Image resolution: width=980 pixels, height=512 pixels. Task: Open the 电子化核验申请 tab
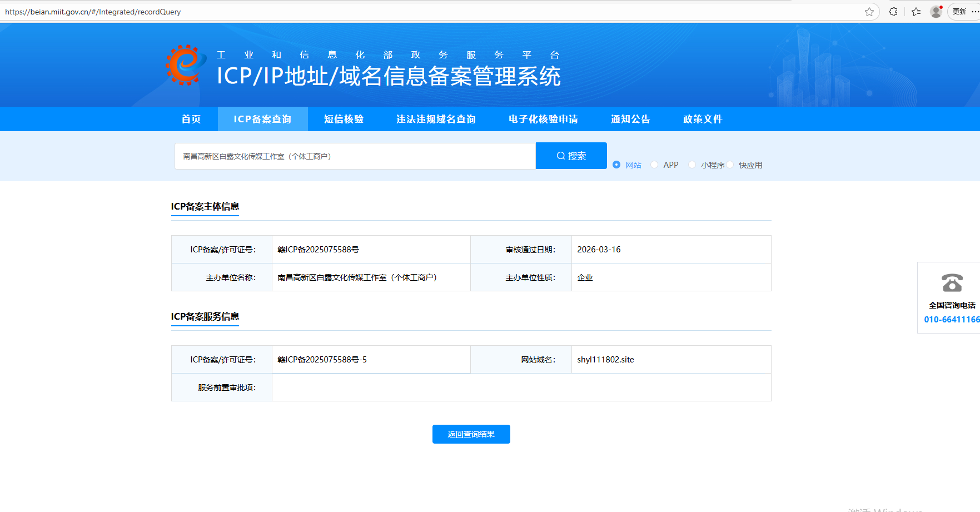coord(543,119)
